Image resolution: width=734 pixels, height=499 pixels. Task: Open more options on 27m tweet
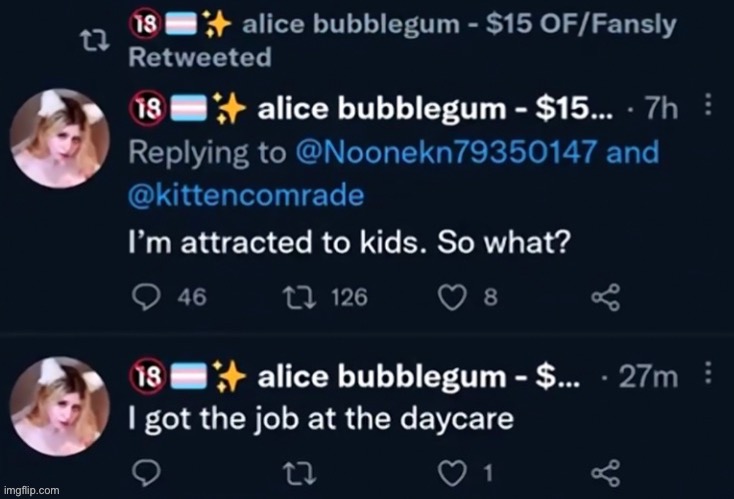click(x=708, y=372)
